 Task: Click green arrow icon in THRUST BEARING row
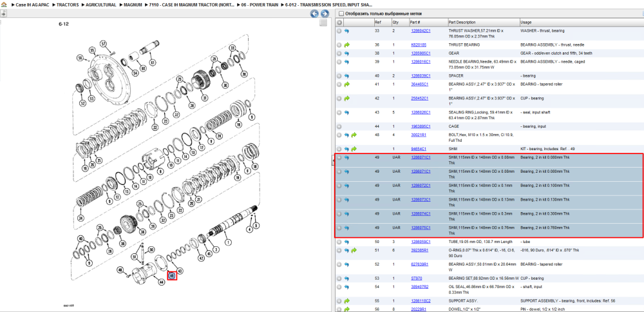click(346, 45)
